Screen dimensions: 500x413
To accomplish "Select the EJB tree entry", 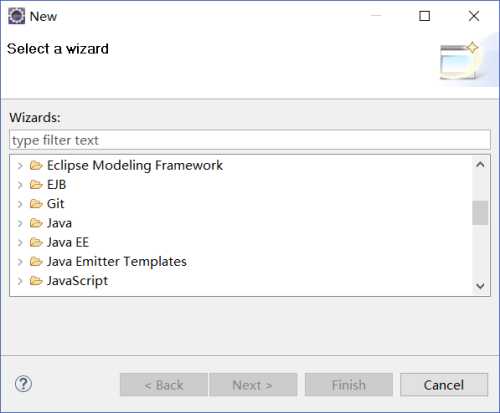I will tap(57, 185).
